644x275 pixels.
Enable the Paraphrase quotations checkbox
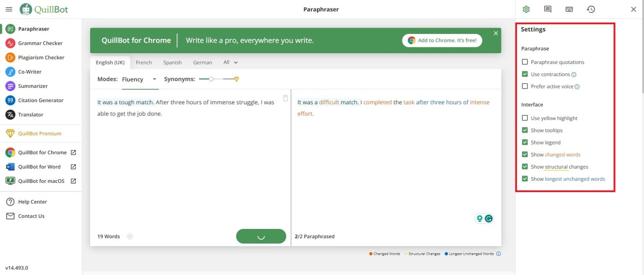pos(525,62)
